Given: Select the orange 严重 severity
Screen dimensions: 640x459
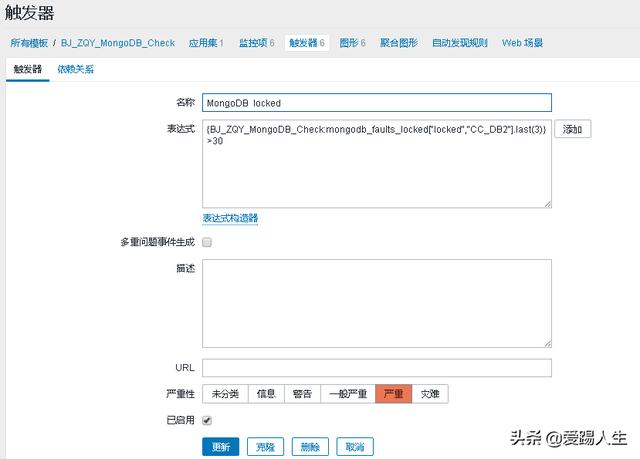Looking at the screenshot, I should pos(393,394).
